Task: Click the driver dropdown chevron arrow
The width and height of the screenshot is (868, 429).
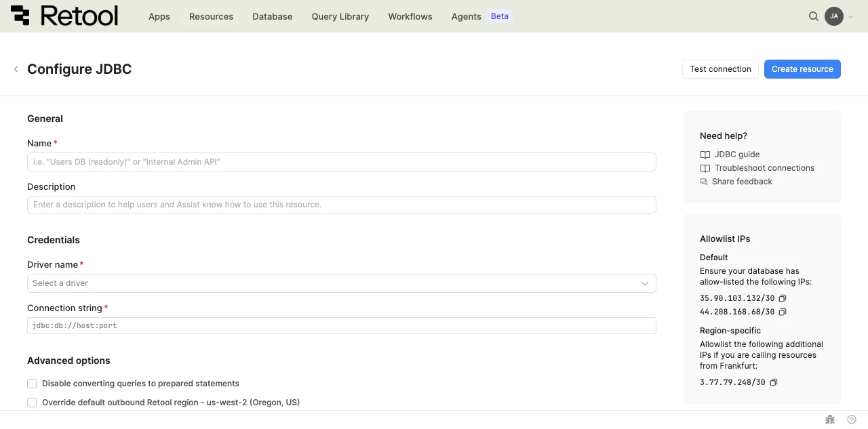Action: tap(645, 283)
